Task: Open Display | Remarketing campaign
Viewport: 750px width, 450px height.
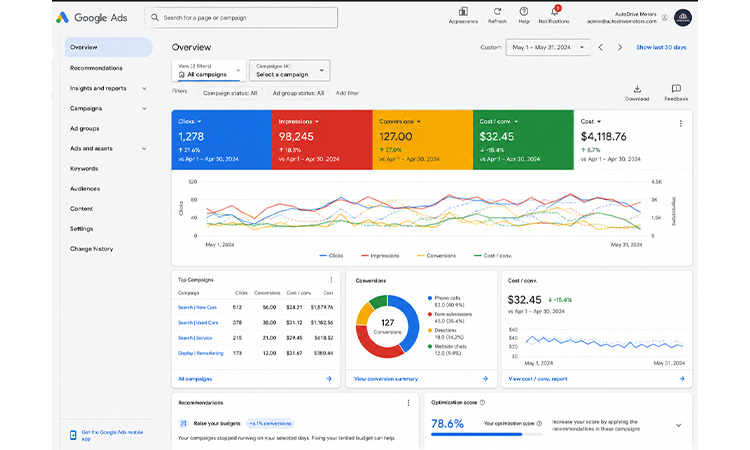Action: pos(200,353)
